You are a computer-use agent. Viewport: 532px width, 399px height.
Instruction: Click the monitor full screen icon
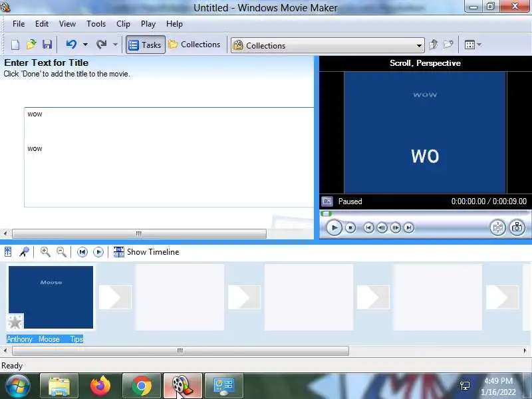coord(327,201)
